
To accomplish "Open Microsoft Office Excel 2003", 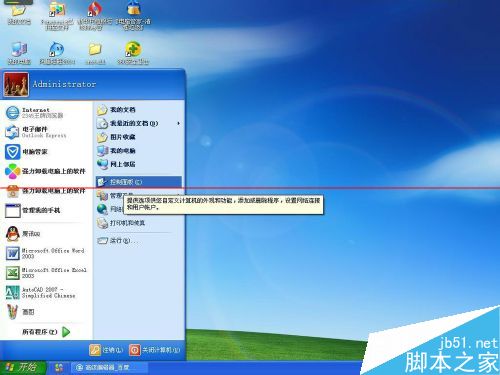I will [x=46, y=273].
